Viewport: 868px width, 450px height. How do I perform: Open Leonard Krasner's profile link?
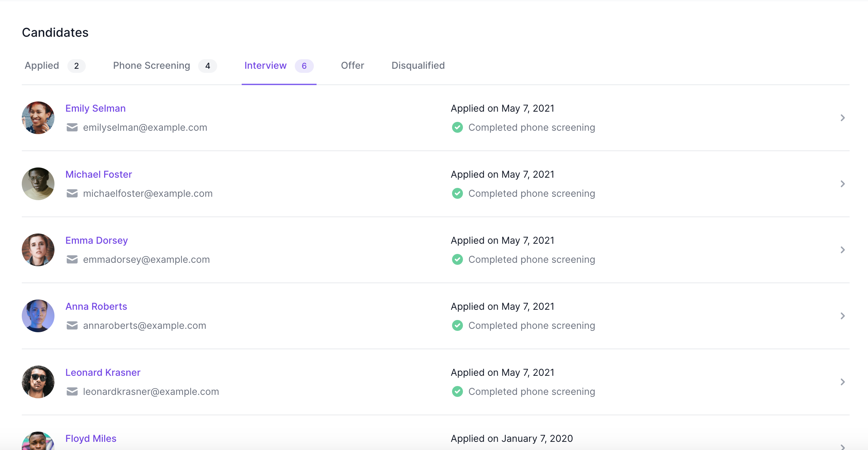click(x=103, y=372)
